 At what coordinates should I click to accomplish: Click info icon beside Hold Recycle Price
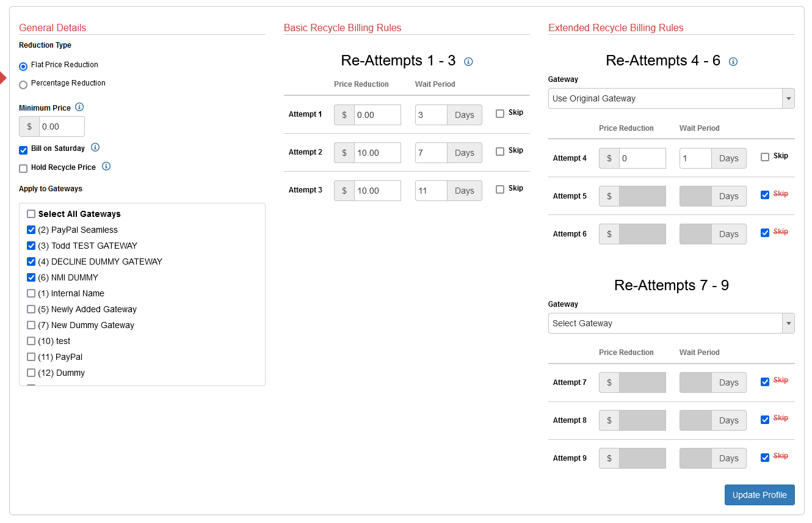pyautogui.click(x=106, y=166)
